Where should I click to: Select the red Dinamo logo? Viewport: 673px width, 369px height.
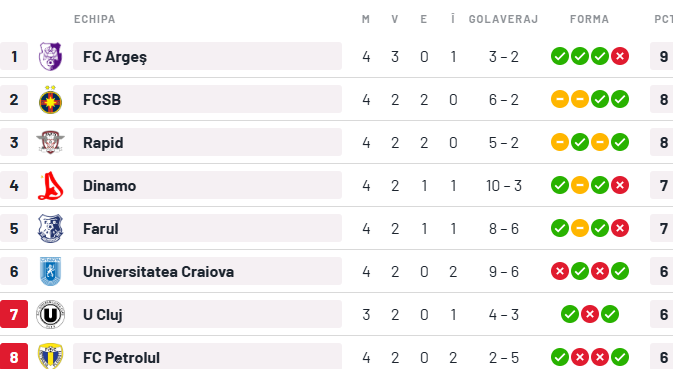51,185
